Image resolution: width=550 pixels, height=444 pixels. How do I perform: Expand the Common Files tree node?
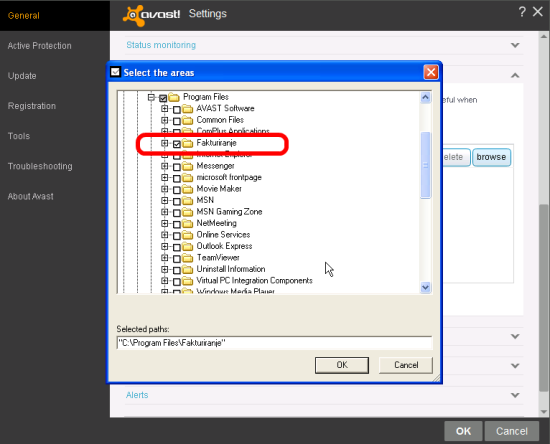(164, 120)
